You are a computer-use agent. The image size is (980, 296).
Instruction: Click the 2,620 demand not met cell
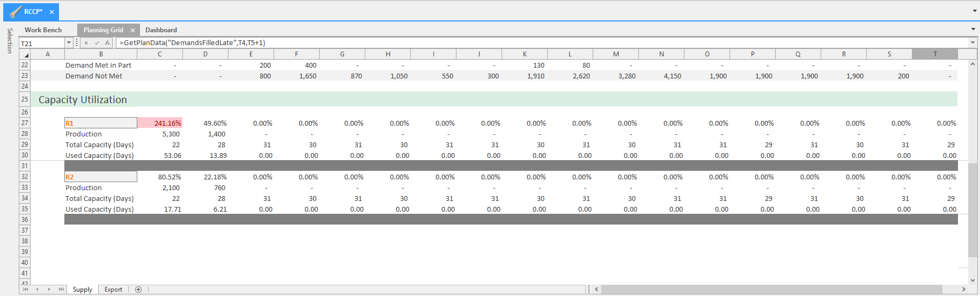pyautogui.click(x=570, y=76)
